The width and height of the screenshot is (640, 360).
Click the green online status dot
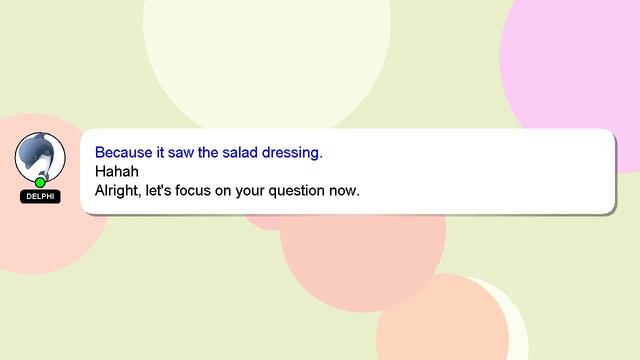[x=40, y=182]
